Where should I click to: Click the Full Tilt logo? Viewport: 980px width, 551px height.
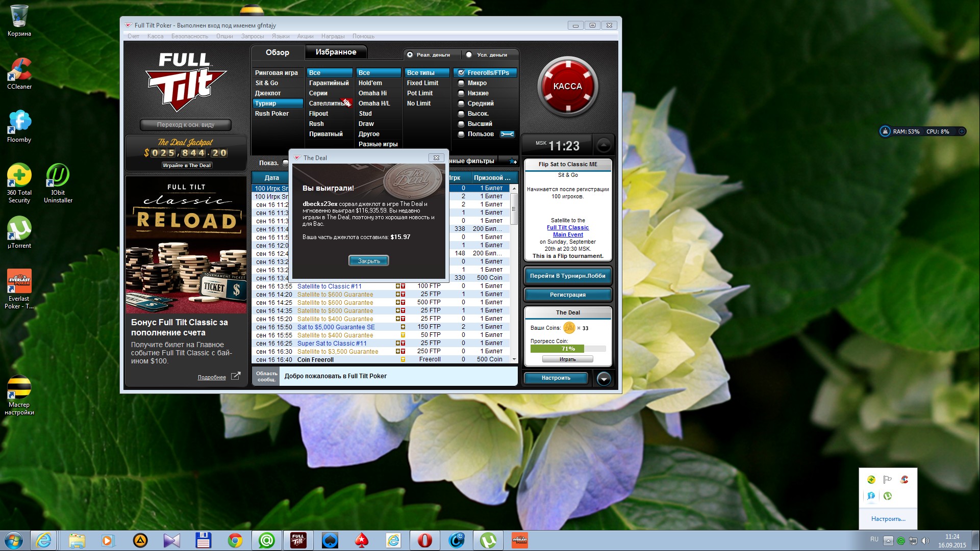click(185, 82)
